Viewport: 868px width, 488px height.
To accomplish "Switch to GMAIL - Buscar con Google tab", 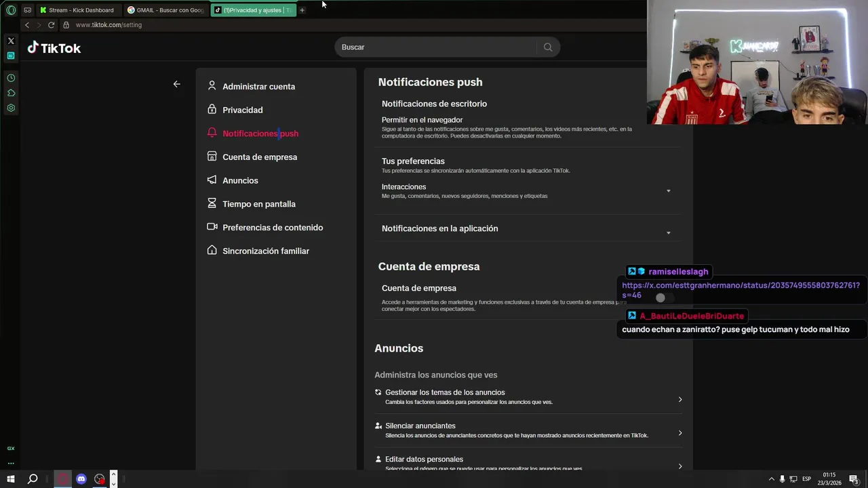I will 167,10.
